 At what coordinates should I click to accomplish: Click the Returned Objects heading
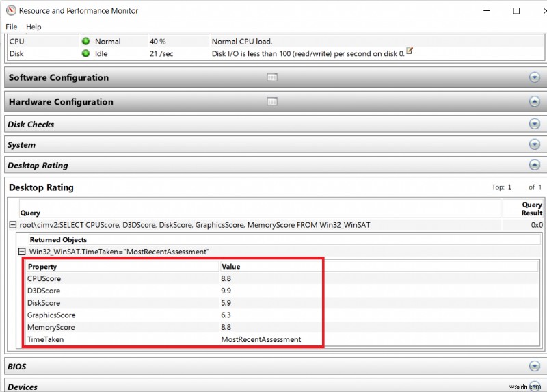click(x=58, y=240)
